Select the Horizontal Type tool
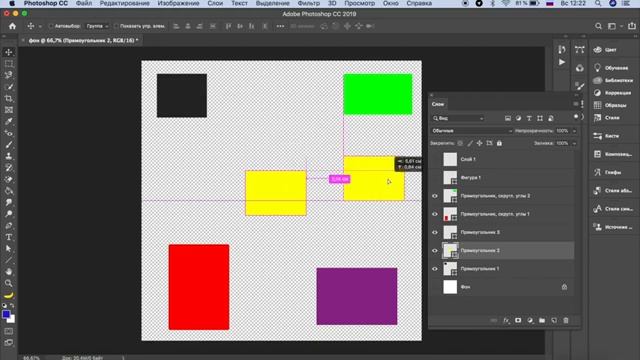 click(x=9, y=237)
